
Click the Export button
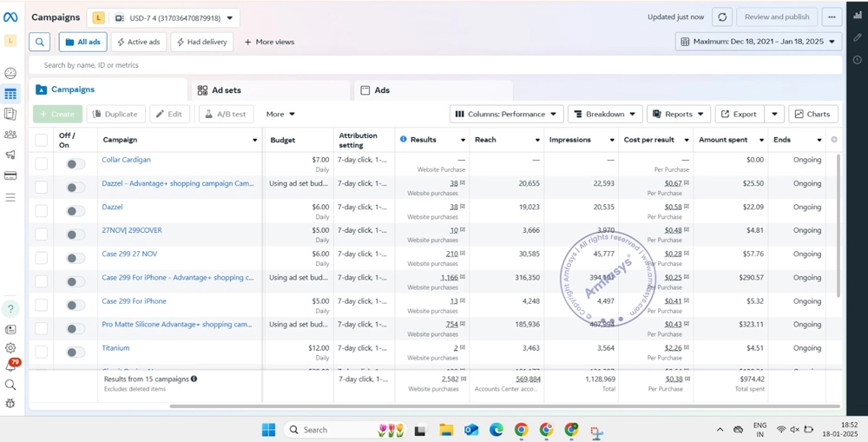[740, 114]
